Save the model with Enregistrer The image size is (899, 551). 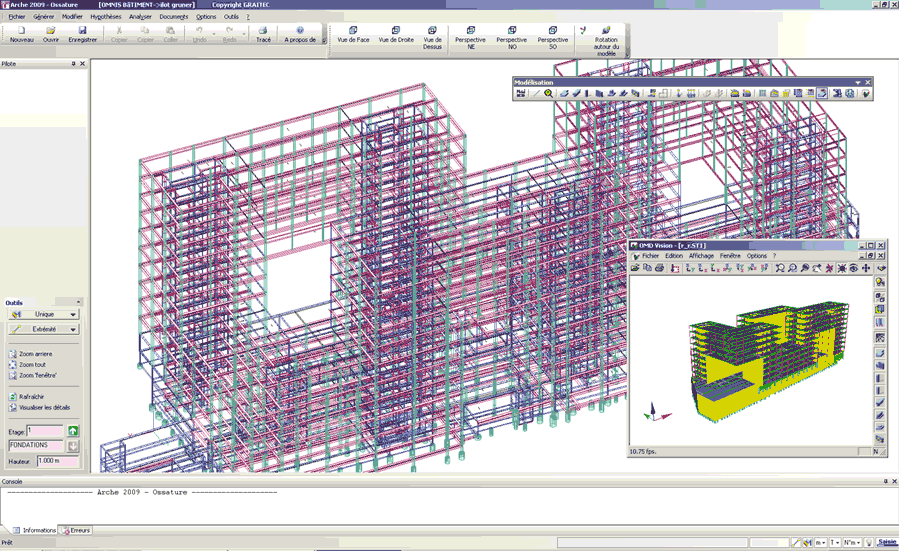point(83,34)
